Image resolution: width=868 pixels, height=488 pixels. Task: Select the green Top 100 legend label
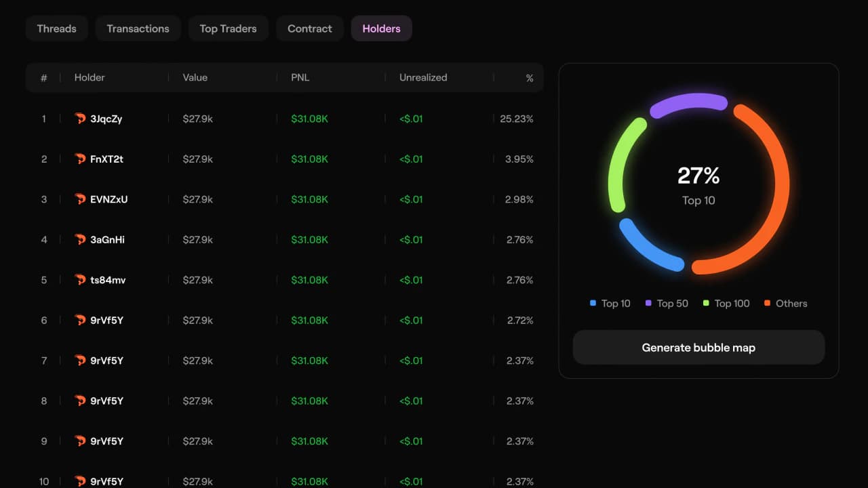click(x=732, y=304)
